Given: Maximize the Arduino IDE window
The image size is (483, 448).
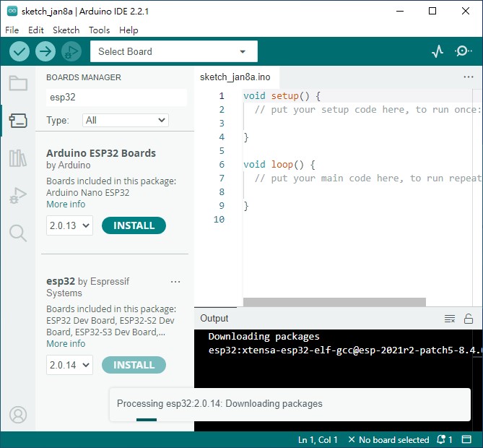Looking at the screenshot, I should pos(432,11).
